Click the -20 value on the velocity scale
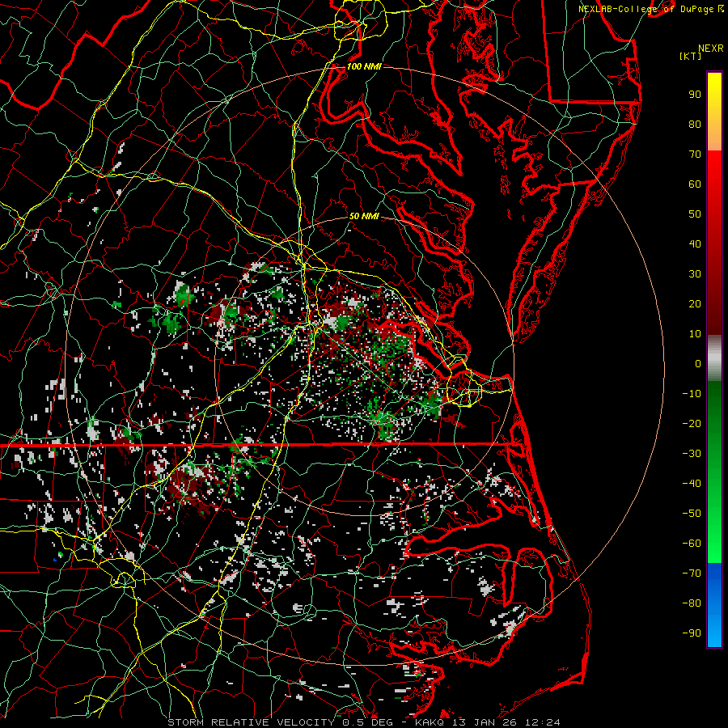 (692, 424)
